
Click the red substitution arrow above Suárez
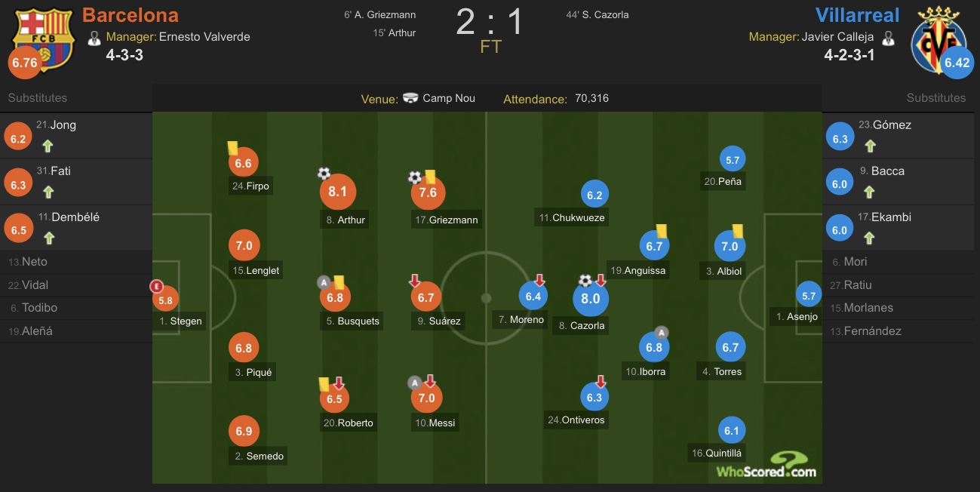coord(414,281)
